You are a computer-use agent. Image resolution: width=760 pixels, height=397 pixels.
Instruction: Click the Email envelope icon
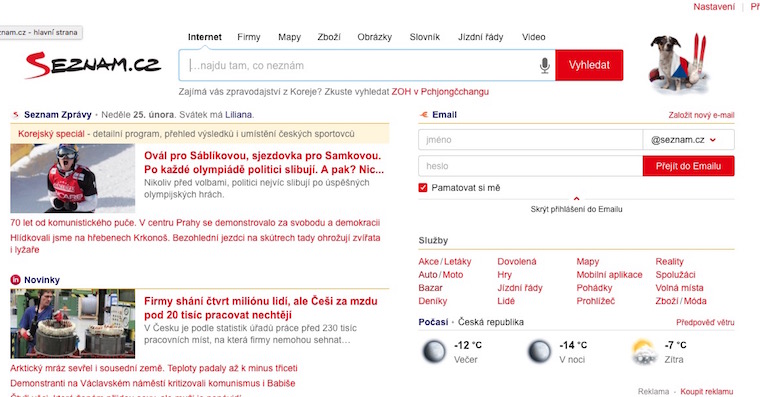(423, 115)
